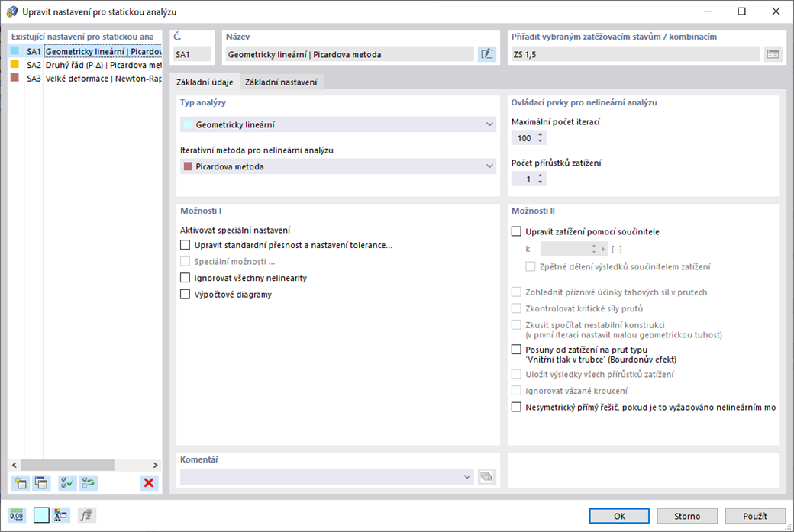Image resolution: width=794 pixels, height=532 pixels.
Task: Expand the 'Picardova metoda' iterative method dropdown
Action: pyautogui.click(x=489, y=166)
